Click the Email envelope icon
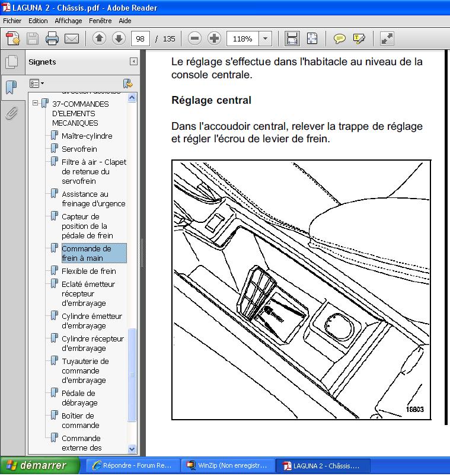This screenshot has height=476, width=450. coord(72,39)
